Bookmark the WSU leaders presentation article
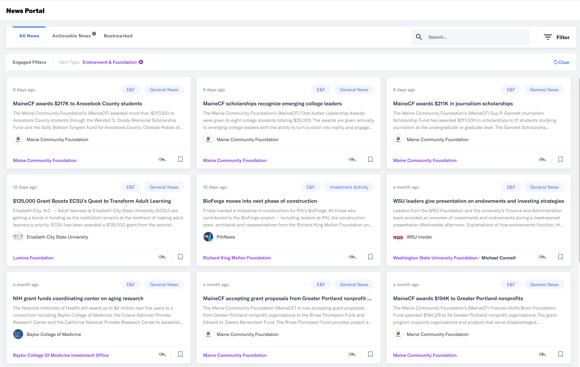This screenshot has width=580, height=367. tap(560, 257)
